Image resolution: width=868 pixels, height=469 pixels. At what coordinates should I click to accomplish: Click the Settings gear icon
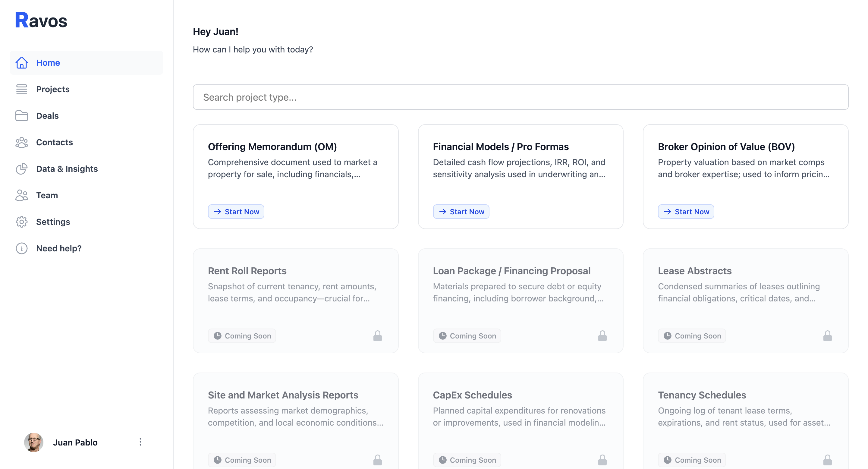point(22,222)
